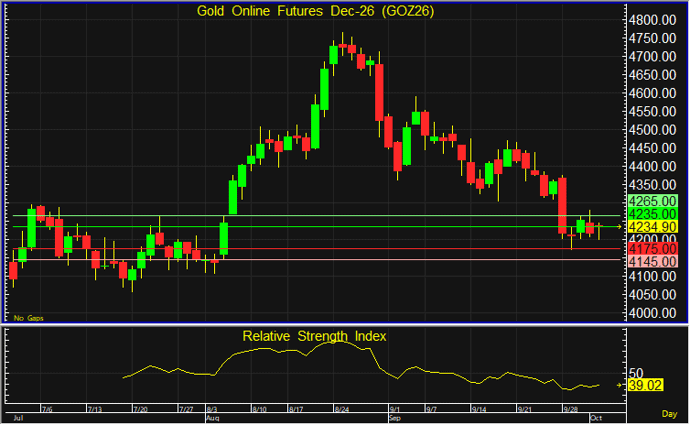Select the 4265.00 green price label

coord(652,201)
